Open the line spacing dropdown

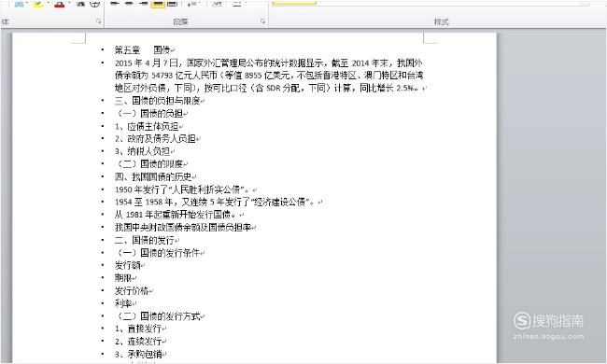pyautogui.click(x=192, y=4)
